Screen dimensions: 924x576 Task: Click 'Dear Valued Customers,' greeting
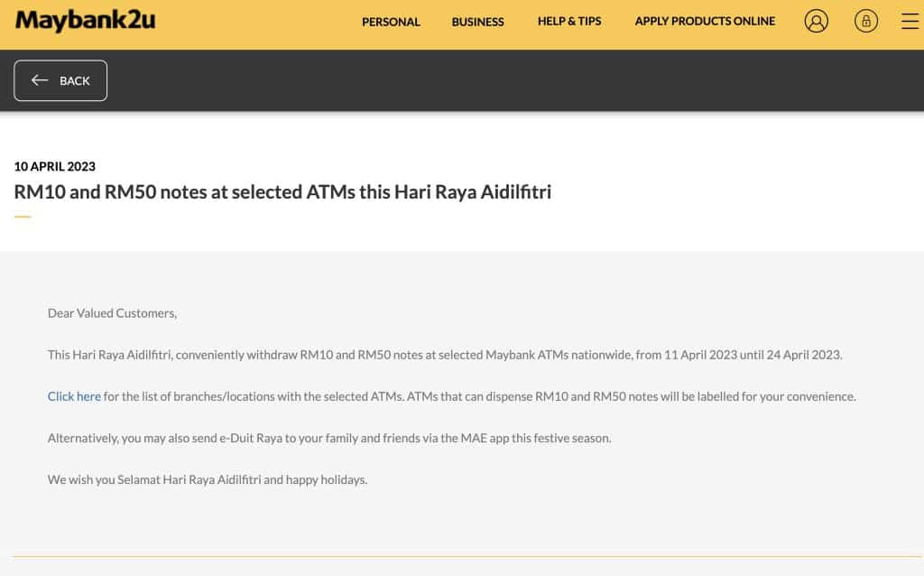tap(112, 313)
